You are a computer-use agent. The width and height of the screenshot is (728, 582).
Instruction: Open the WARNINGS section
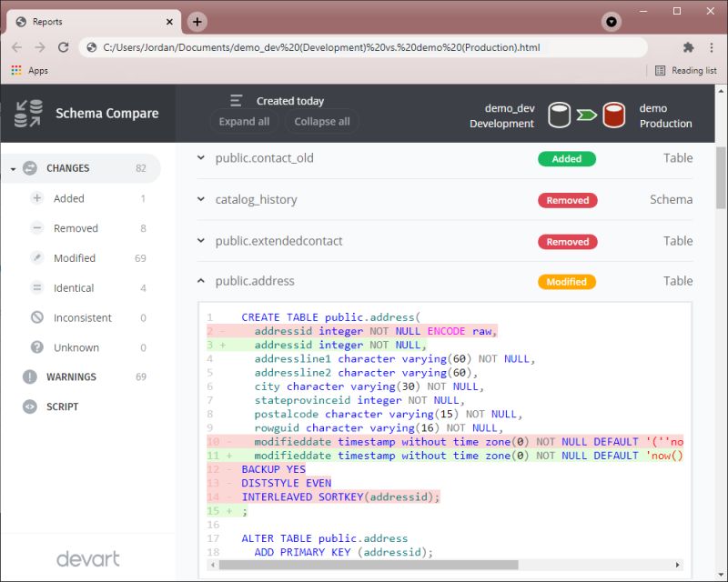(x=85, y=376)
